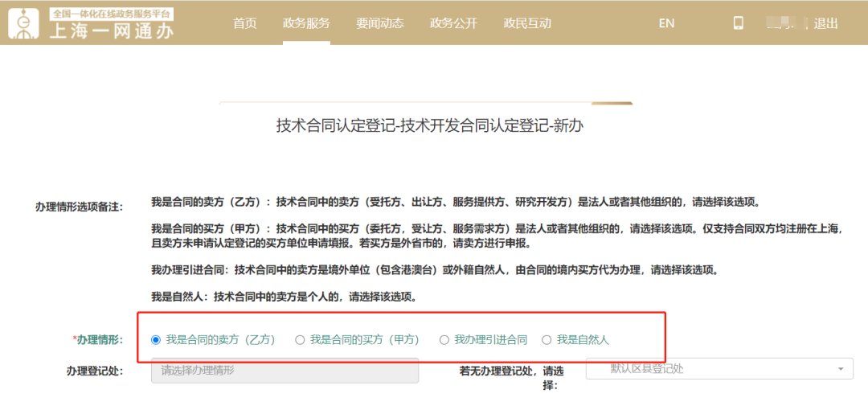Viewport: 868px width, 402px height.
Task: Select 我是合同的买方（甲方） radio button
Action: click(300, 339)
